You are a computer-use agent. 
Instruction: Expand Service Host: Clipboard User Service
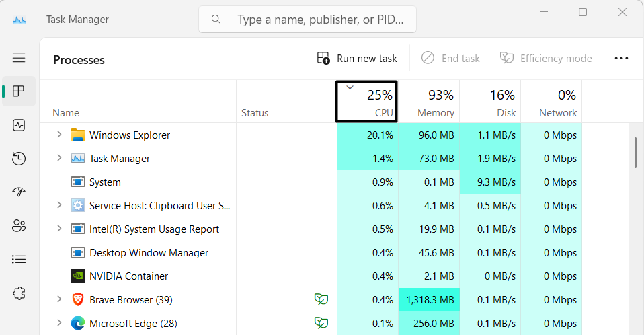point(59,205)
